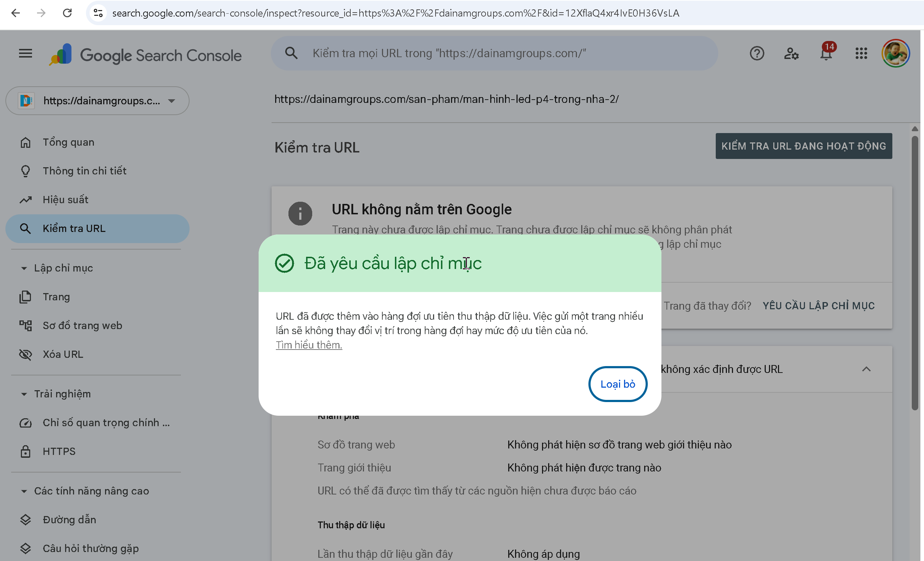Viewport: 924px width, 561px height.
Task: Open the hamburger main menu
Action: click(x=25, y=54)
